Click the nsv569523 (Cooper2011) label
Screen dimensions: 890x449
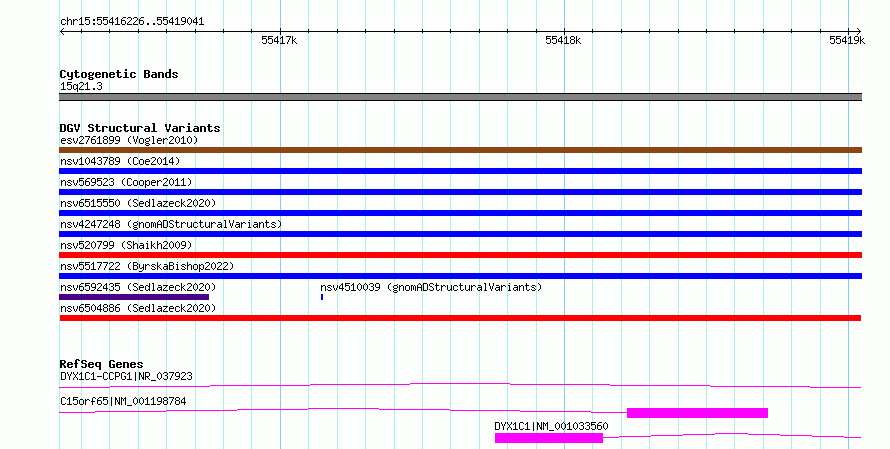(x=126, y=182)
